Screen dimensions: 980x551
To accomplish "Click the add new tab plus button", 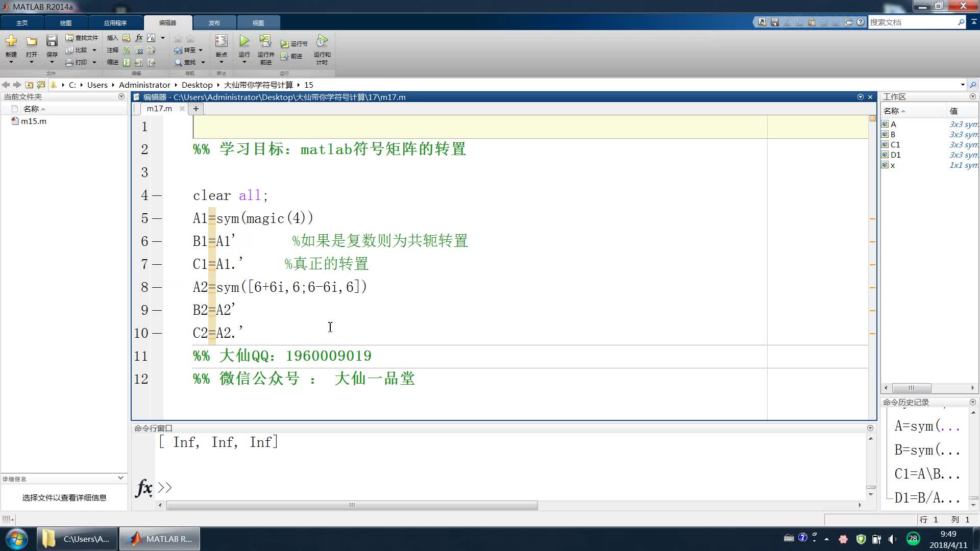I will (x=195, y=109).
